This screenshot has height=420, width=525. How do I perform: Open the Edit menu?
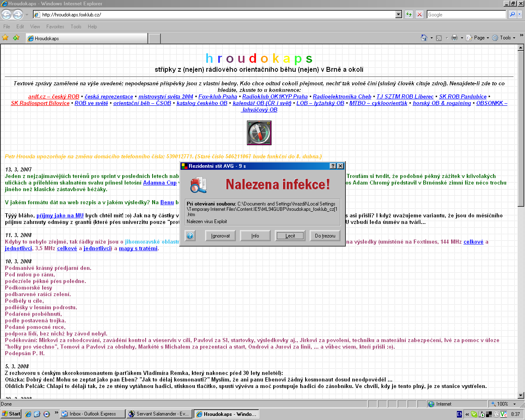(x=20, y=26)
